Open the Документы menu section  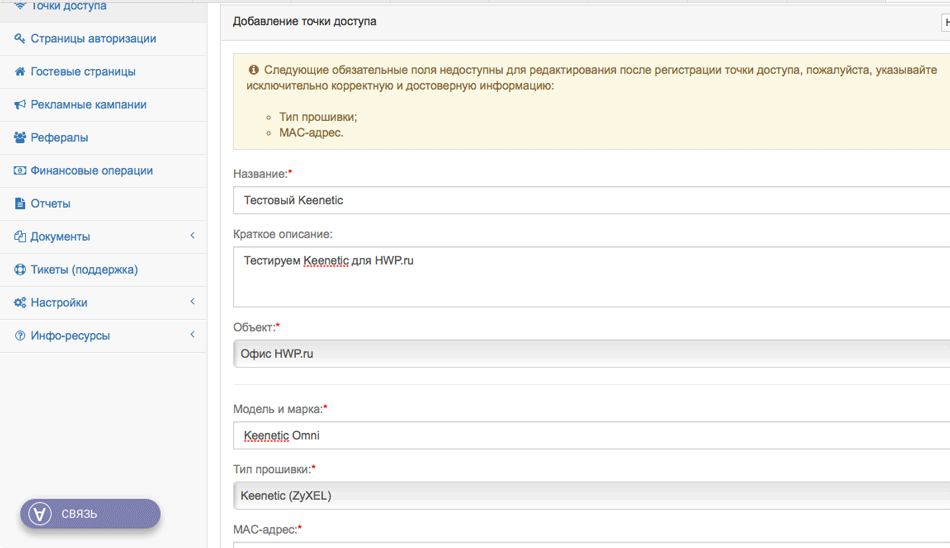(60, 237)
